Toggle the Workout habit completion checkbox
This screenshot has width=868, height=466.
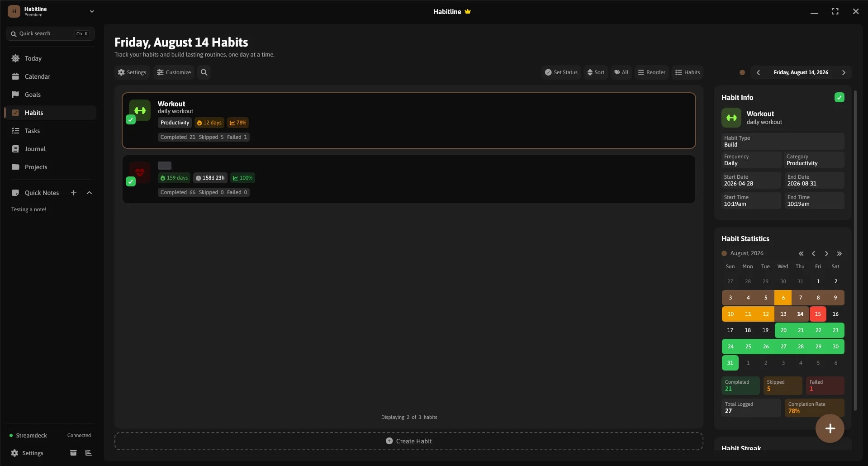pyautogui.click(x=131, y=120)
